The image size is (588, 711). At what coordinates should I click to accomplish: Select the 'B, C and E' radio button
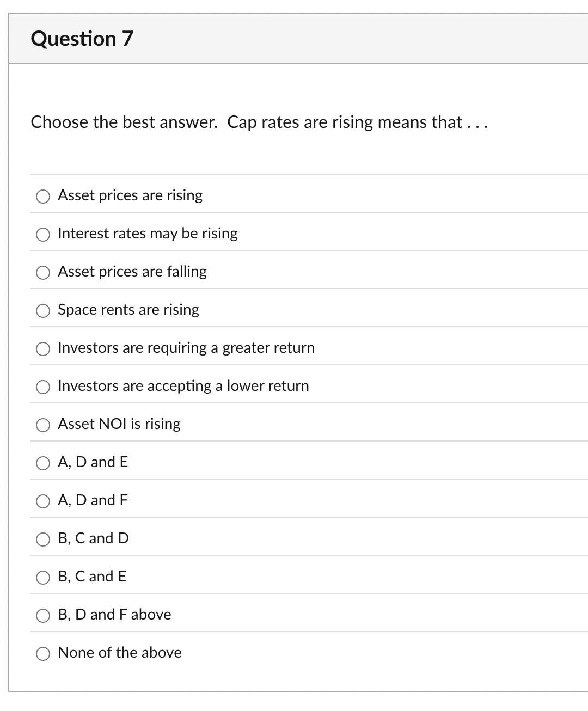[x=44, y=578]
